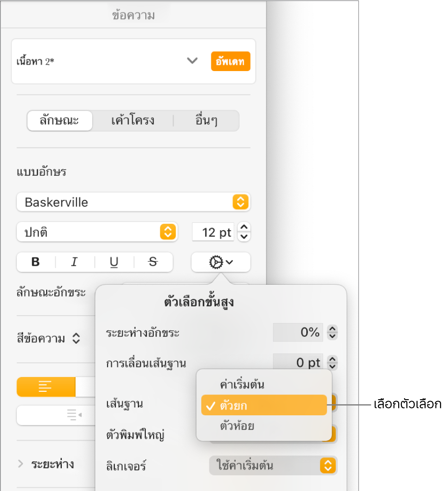Increase font size with up arrow
The height and width of the screenshot is (491, 448).
pyautogui.click(x=244, y=227)
